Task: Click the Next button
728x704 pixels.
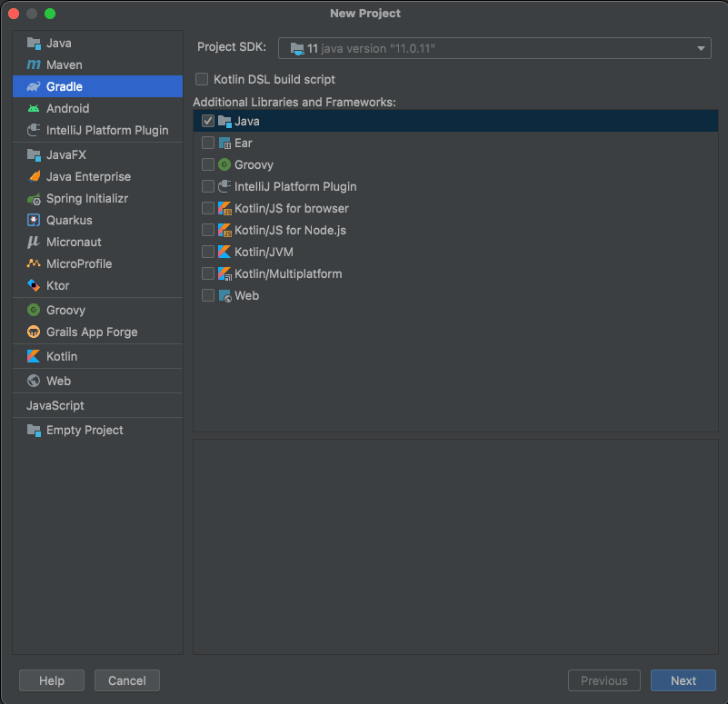Action: [x=683, y=680]
